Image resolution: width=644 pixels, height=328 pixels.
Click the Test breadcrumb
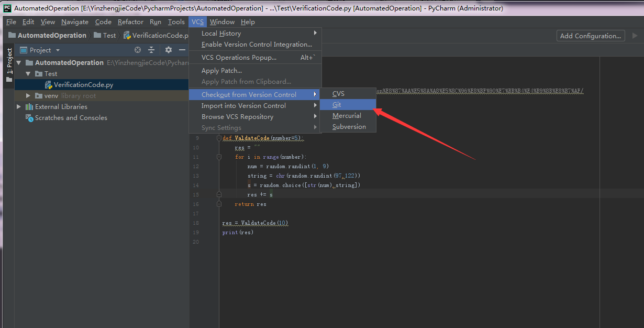[105, 35]
